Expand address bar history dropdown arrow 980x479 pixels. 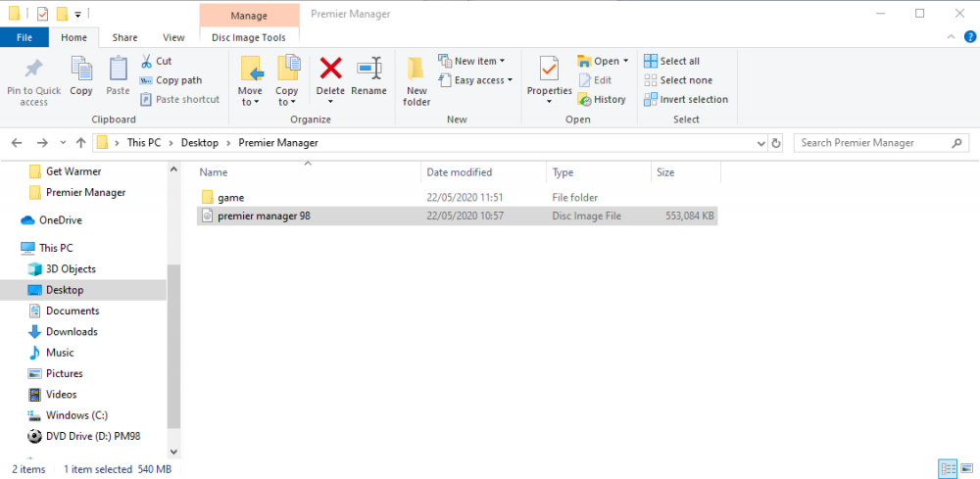coord(761,143)
